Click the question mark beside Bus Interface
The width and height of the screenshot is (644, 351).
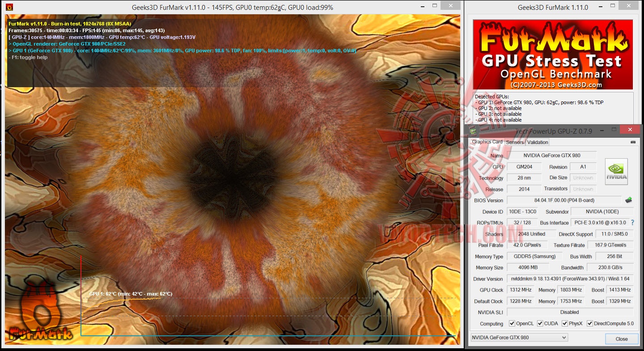[632, 223]
